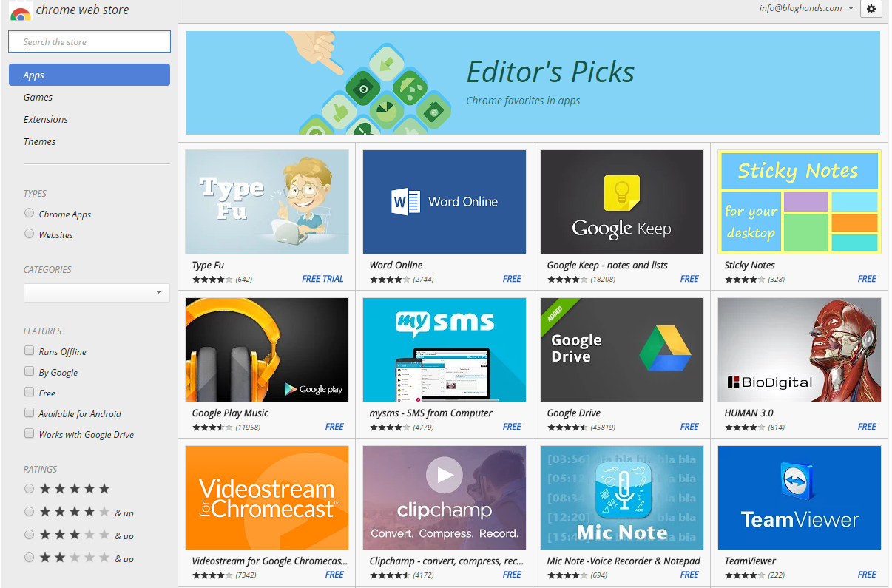
Task: Open the mysms app tile image
Action: coord(445,350)
